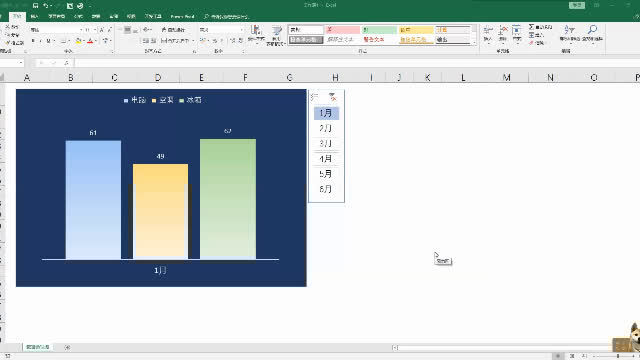Toggle Bold formatting
Image resolution: width=640 pixels, height=360 pixels.
pos(33,41)
